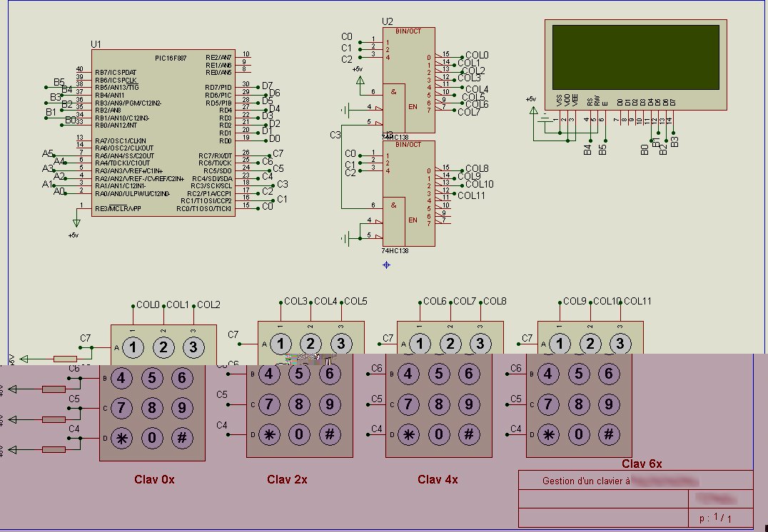The height and width of the screenshot is (532, 768).
Task: Select the pull-up resistor on the C5 row
Action: [54, 419]
